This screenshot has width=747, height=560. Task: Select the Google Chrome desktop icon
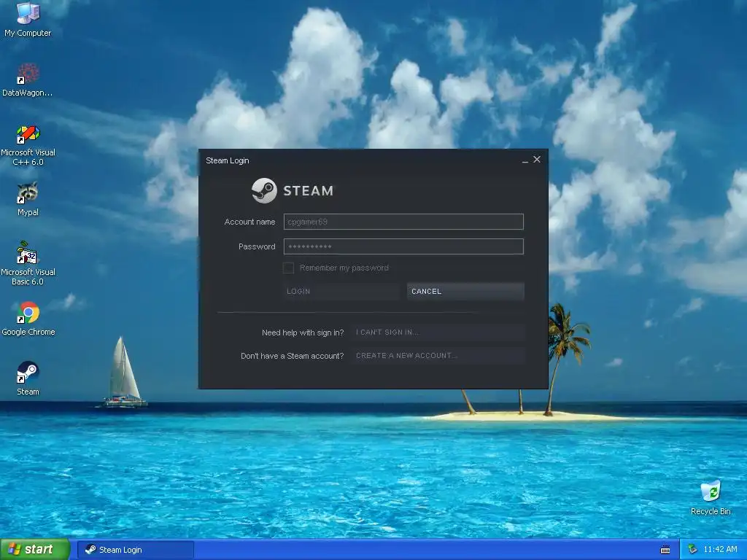(x=28, y=319)
